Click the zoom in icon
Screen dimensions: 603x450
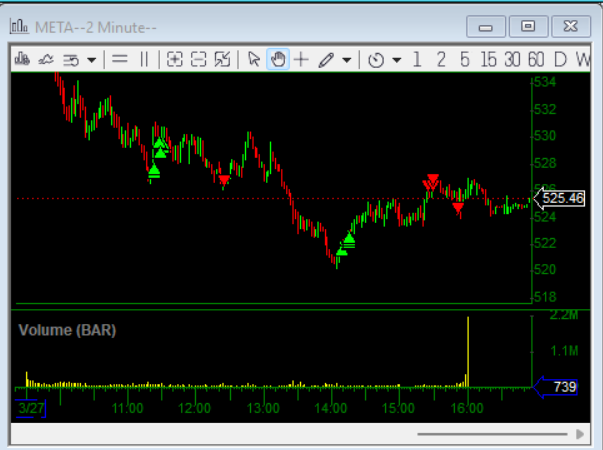pyautogui.click(x=175, y=60)
